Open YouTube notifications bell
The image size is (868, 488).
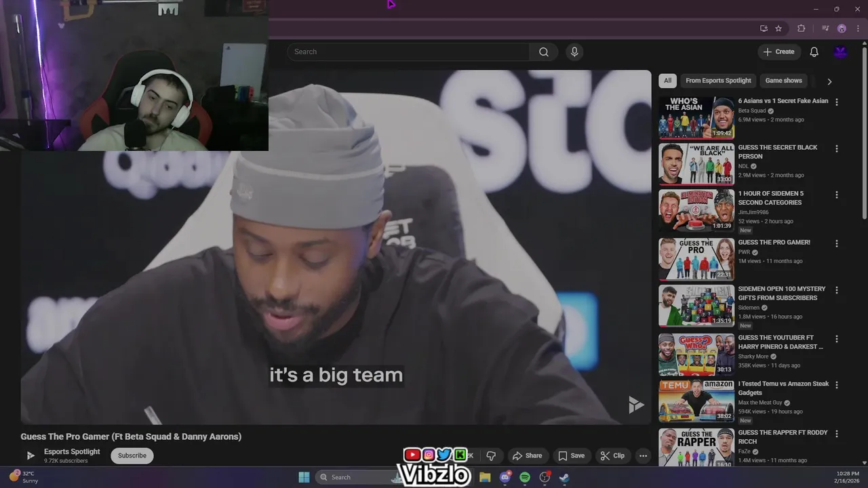click(814, 52)
